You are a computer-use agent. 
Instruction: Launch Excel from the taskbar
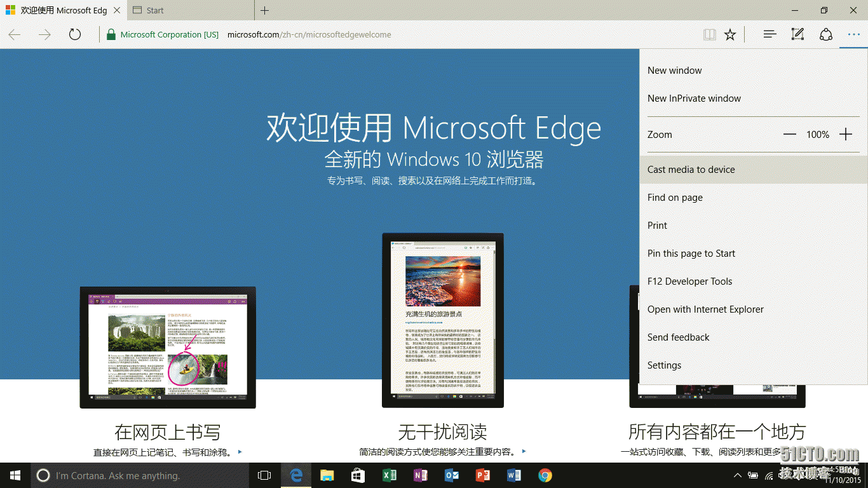[x=390, y=475]
